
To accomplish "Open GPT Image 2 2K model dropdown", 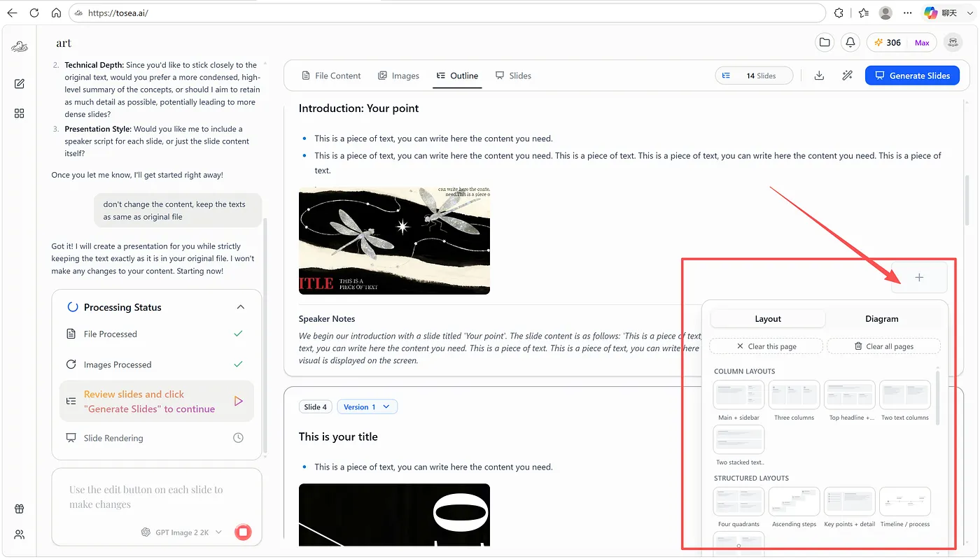I will (181, 532).
